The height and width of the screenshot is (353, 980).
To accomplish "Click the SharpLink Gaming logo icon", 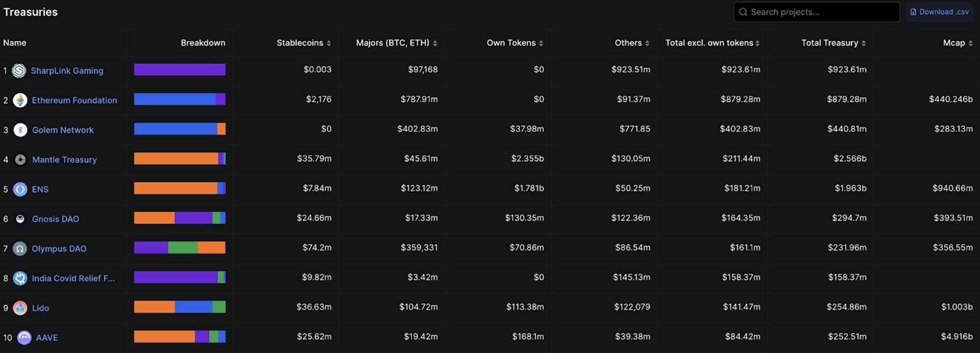I will click(x=19, y=70).
